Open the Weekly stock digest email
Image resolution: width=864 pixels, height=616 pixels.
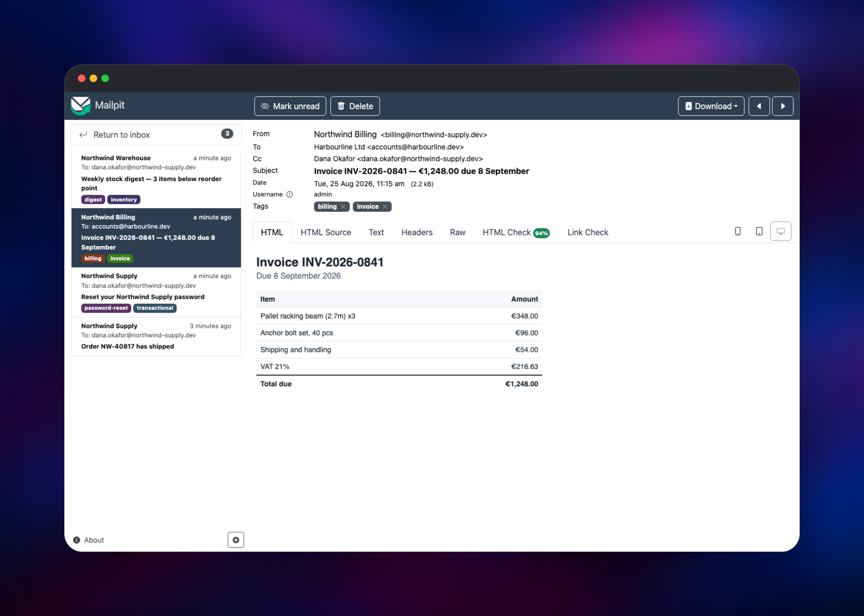[156, 179]
